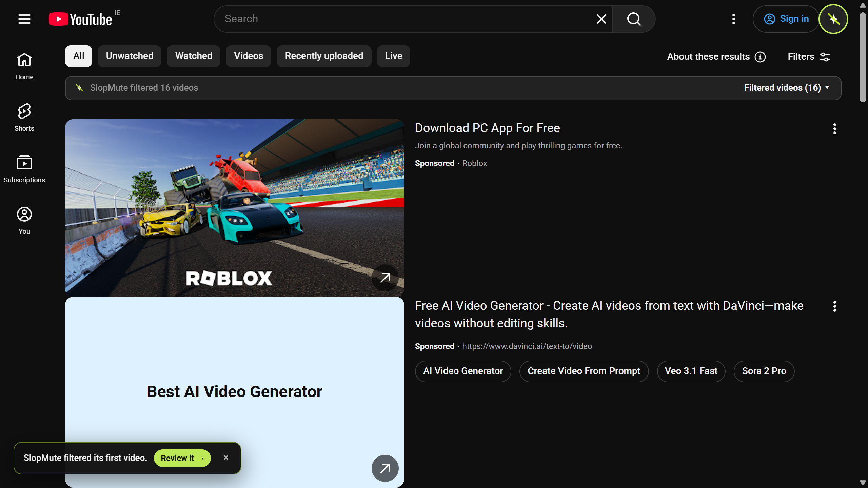Image resolution: width=868 pixels, height=488 pixels.
Task: Click the scrollbar down arrow
Action: click(863, 483)
